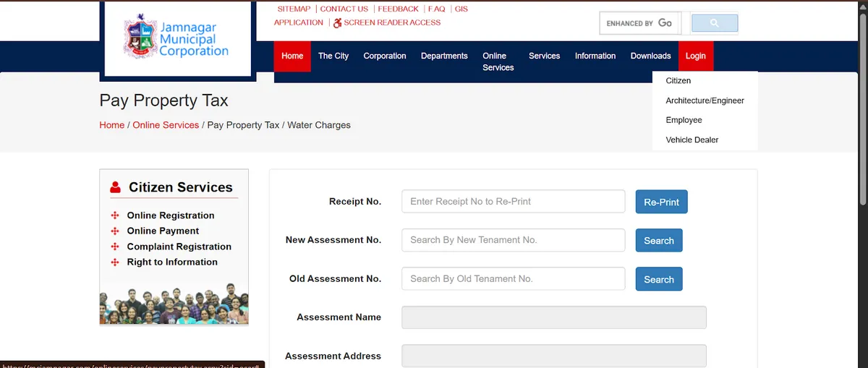Go to Home via the breadcrumb link
The width and height of the screenshot is (868, 368).
click(x=111, y=125)
